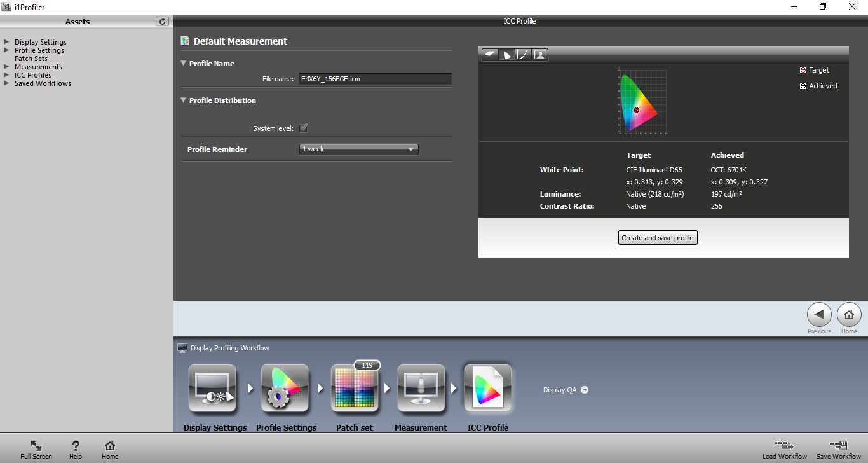Jump to the Measurement workflow step

[x=421, y=388]
